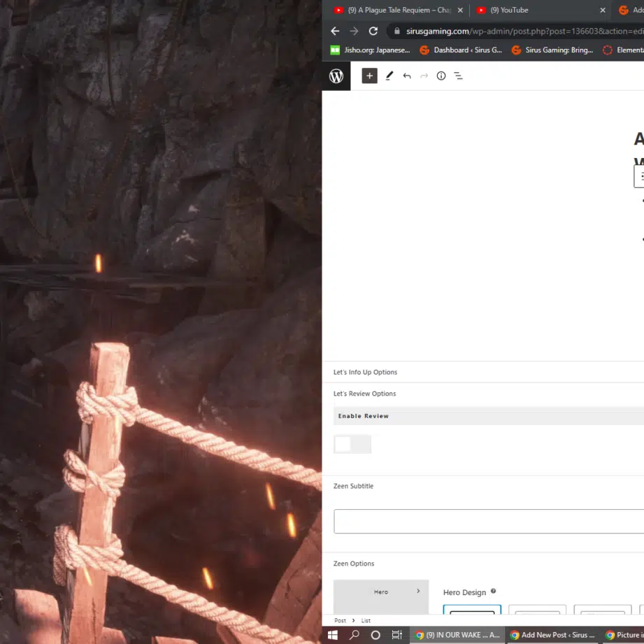Open the Jisho.org Japanese bookmark
The image size is (644, 644).
[371, 50]
